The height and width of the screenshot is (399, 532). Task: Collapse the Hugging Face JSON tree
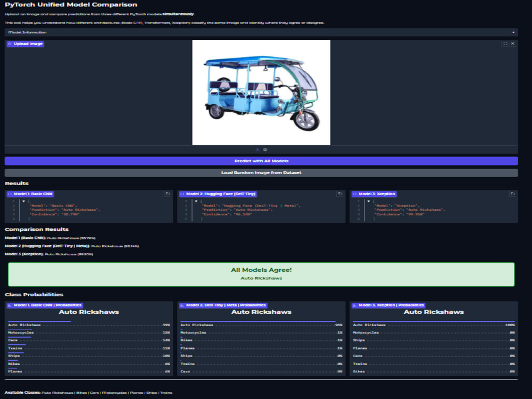pyautogui.click(x=196, y=201)
